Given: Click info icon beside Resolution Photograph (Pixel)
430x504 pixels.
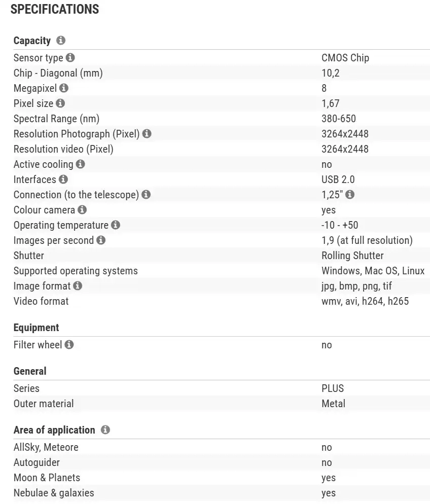Looking at the screenshot, I should tap(147, 134).
